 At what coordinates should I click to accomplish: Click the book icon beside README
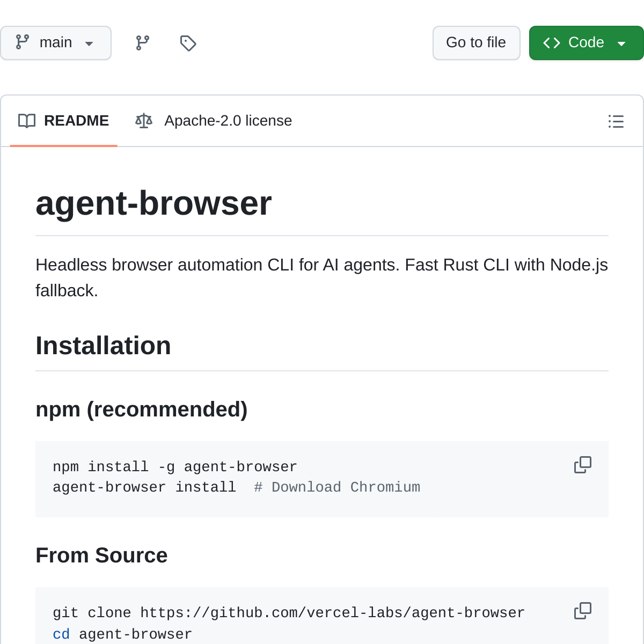pyautogui.click(x=27, y=121)
